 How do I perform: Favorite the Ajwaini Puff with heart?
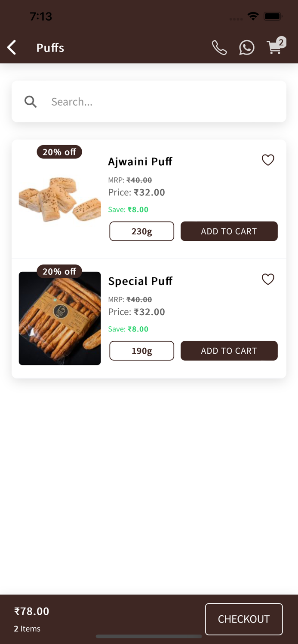pyautogui.click(x=268, y=160)
